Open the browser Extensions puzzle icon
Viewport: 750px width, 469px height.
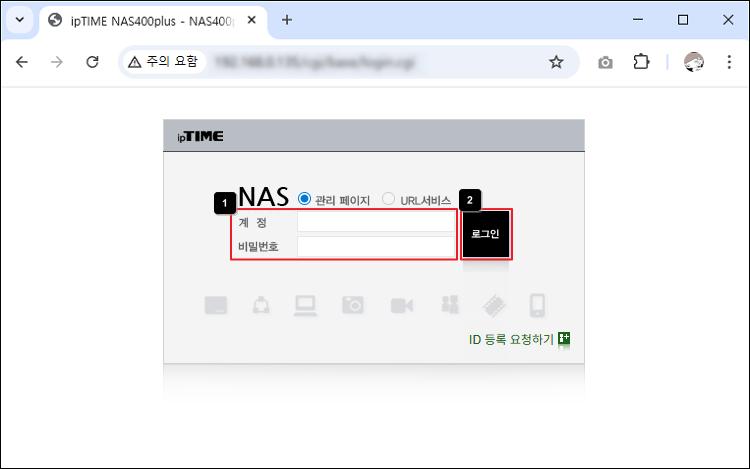641,62
